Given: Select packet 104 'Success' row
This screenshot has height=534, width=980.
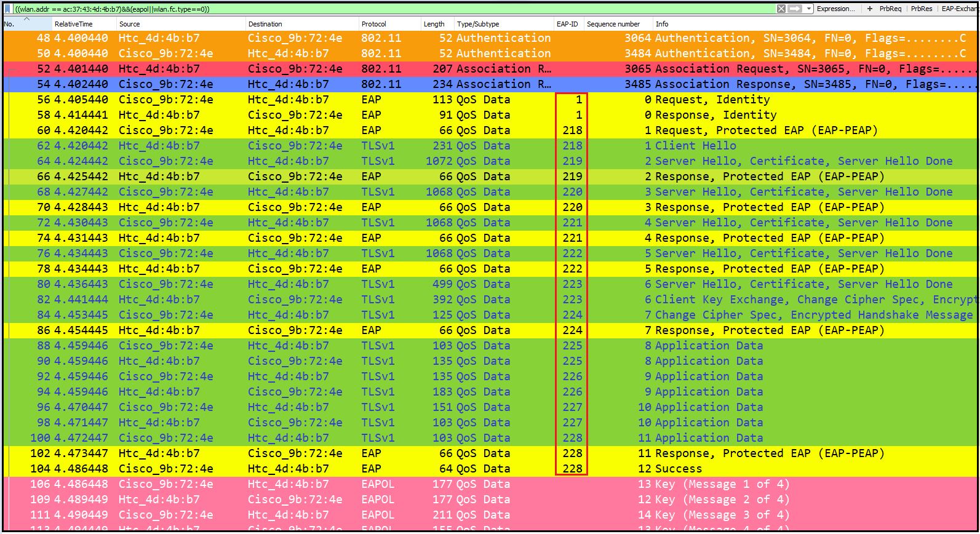Looking at the screenshot, I should click(490, 469).
